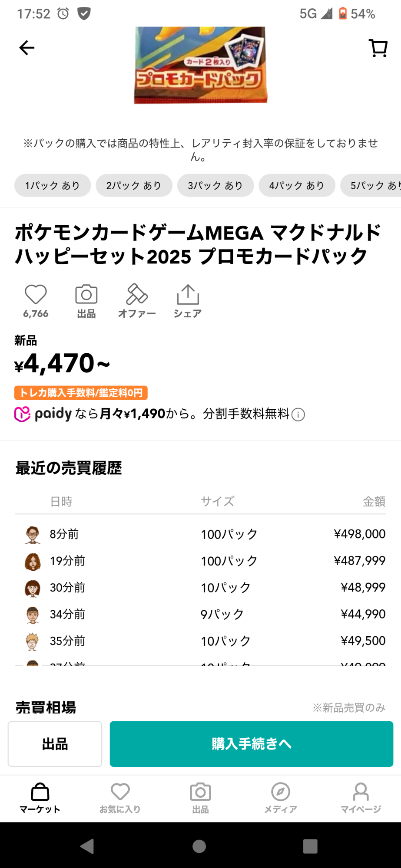This screenshot has width=401, height=868.
Task: Tap the 8分前 100パック sale row
Action: [200, 534]
